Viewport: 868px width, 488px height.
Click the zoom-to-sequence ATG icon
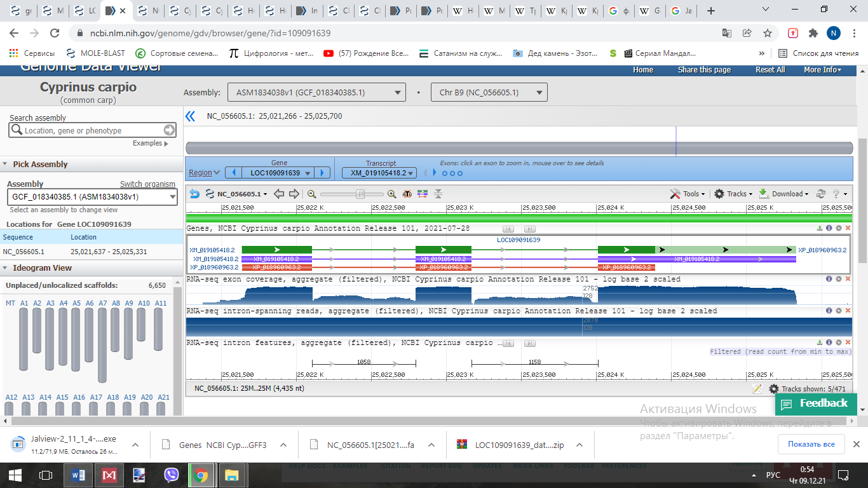pyautogui.click(x=407, y=194)
